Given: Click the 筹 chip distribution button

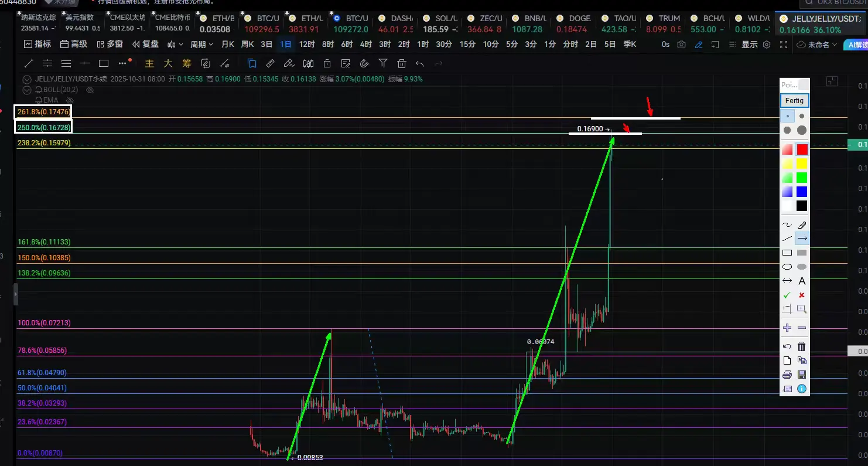Looking at the screenshot, I should pos(187,63).
